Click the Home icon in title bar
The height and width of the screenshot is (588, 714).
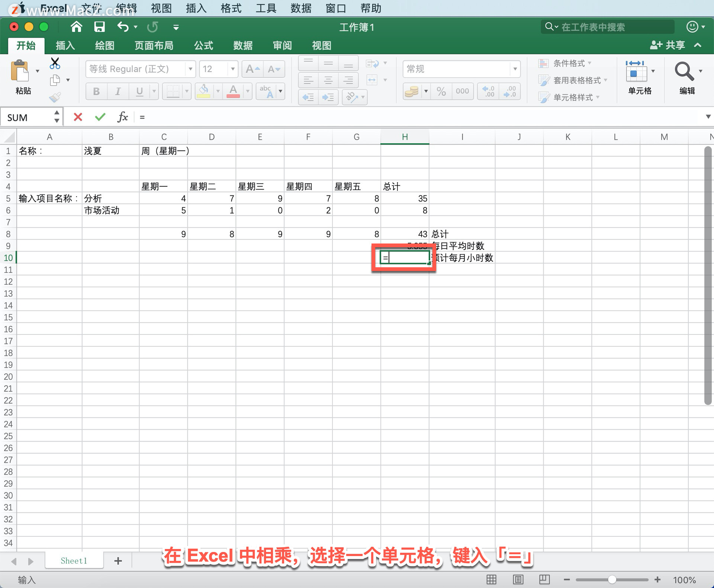(76, 27)
